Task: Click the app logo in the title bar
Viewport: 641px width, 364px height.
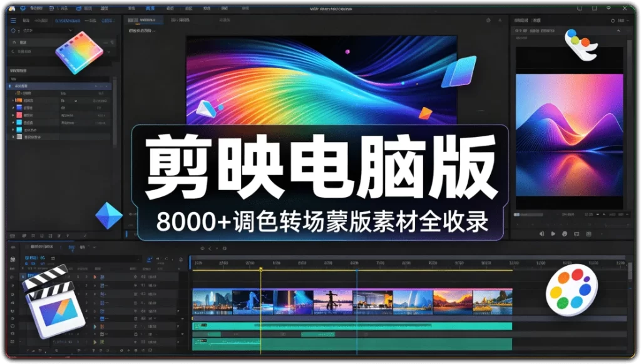Action: click(12, 8)
